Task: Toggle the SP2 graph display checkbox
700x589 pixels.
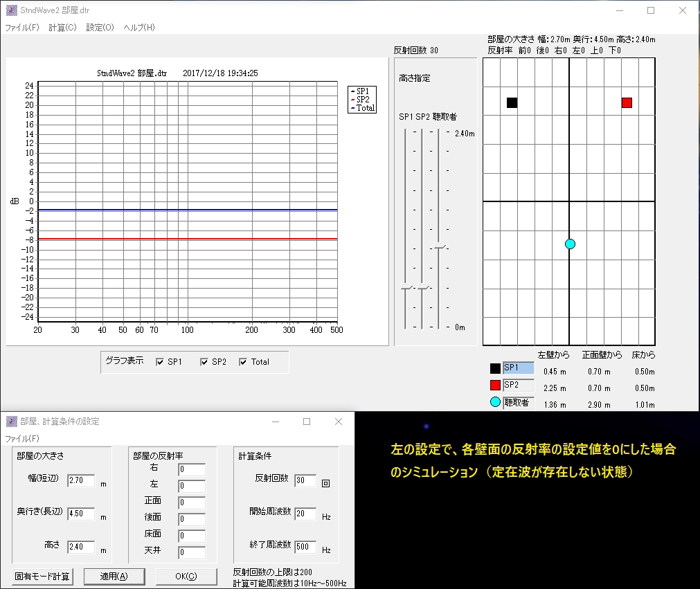Action: 204,362
